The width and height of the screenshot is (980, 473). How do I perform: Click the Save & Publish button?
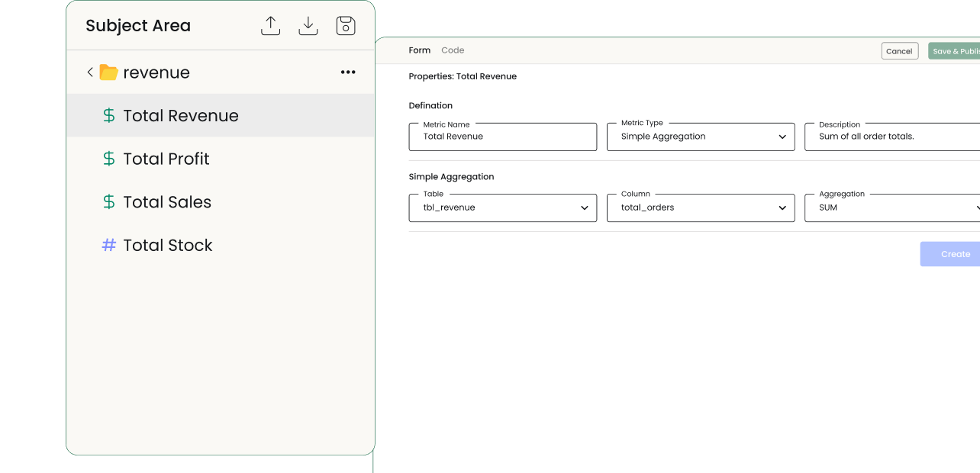(x=955, y=51)
